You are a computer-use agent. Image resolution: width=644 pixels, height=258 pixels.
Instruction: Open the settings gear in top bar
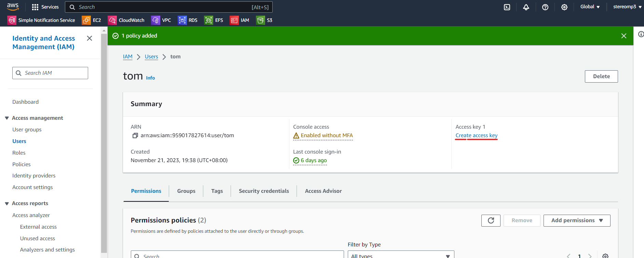click(x=564, y=7)
